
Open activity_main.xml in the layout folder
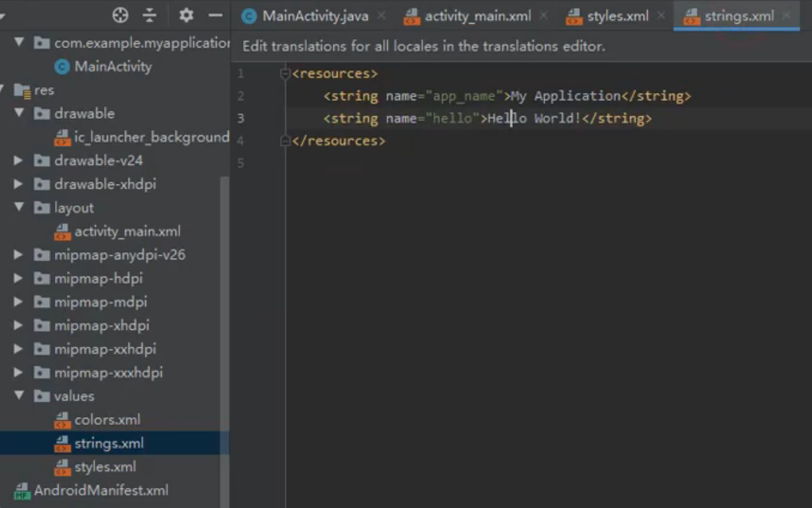pos(127,231)
